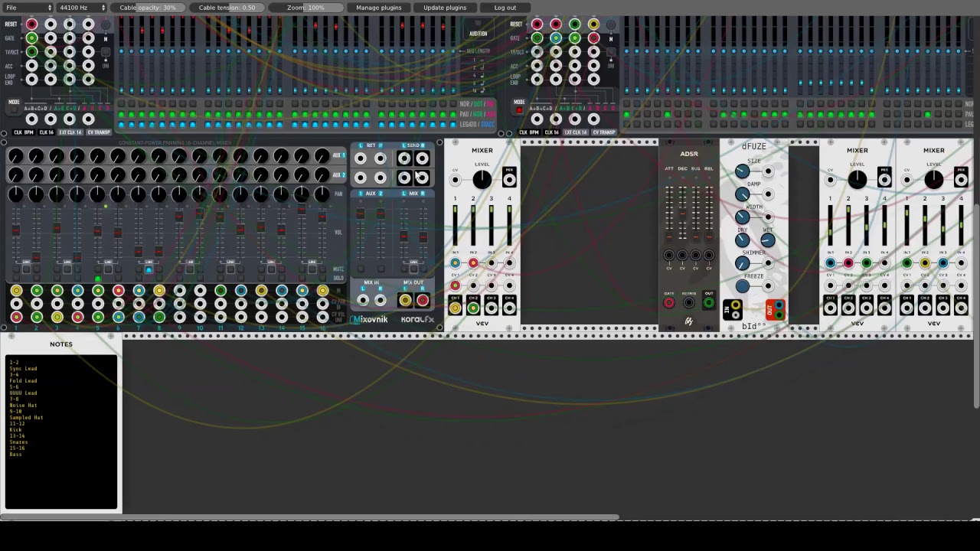The width and height of the screenshot is (980, 551).
Task: Click the IN 1 blue jack on the first VCV Mixer
Action: (455, 263)
